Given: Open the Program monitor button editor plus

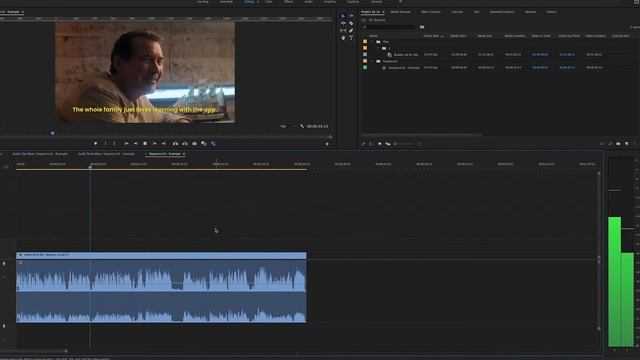Looking at the screenshot, I should pyautogui.click(x=327, y=144).
